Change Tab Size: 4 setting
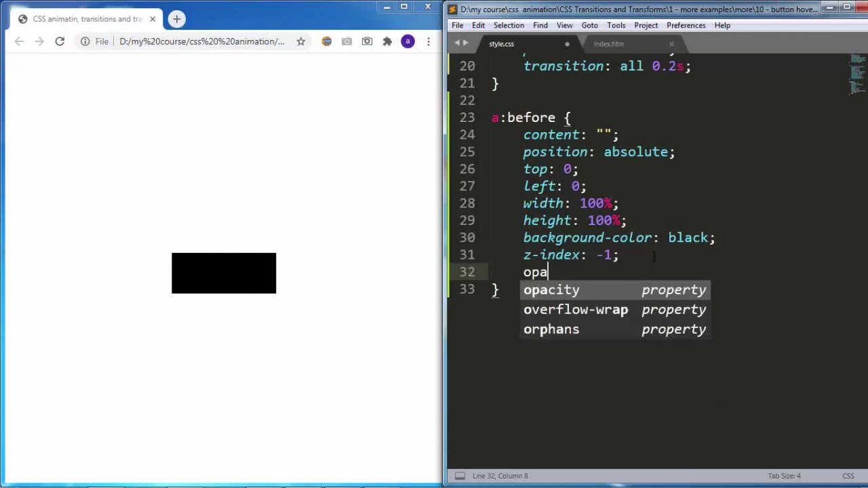 point(784,476)
